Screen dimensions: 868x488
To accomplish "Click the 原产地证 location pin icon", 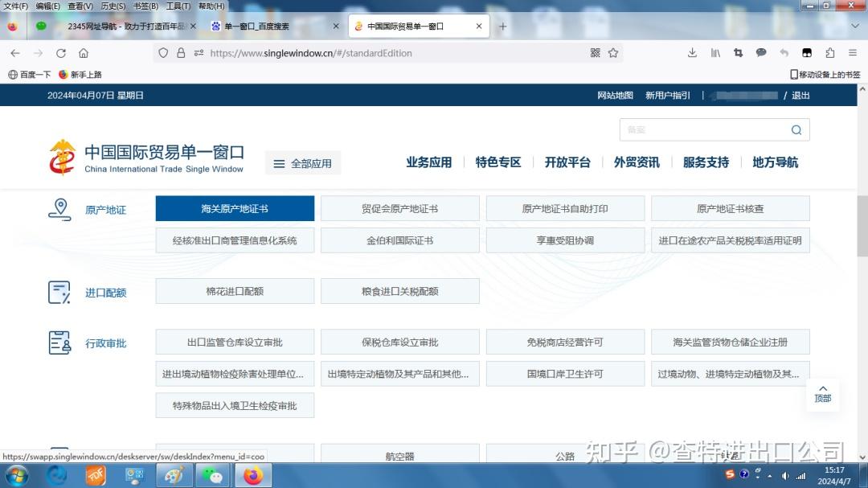I will [x=60, y=207].
